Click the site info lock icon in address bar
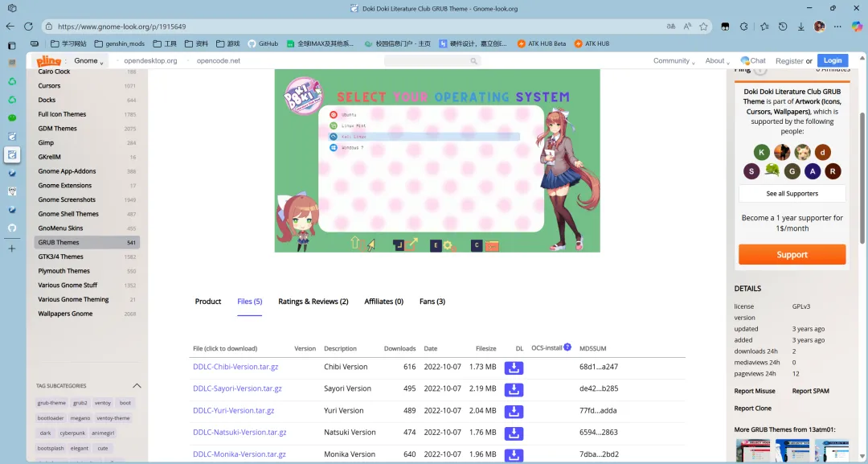The image size is (868, 464). coord(49,26)
